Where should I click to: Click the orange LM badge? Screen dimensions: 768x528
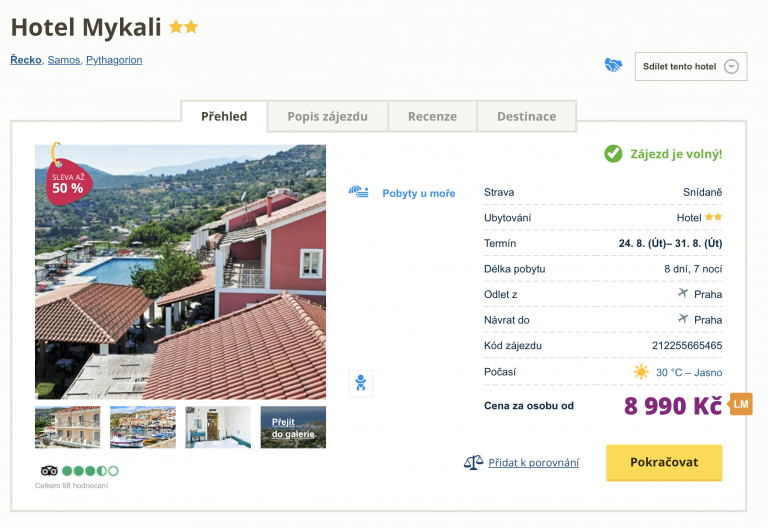point(741,404)
